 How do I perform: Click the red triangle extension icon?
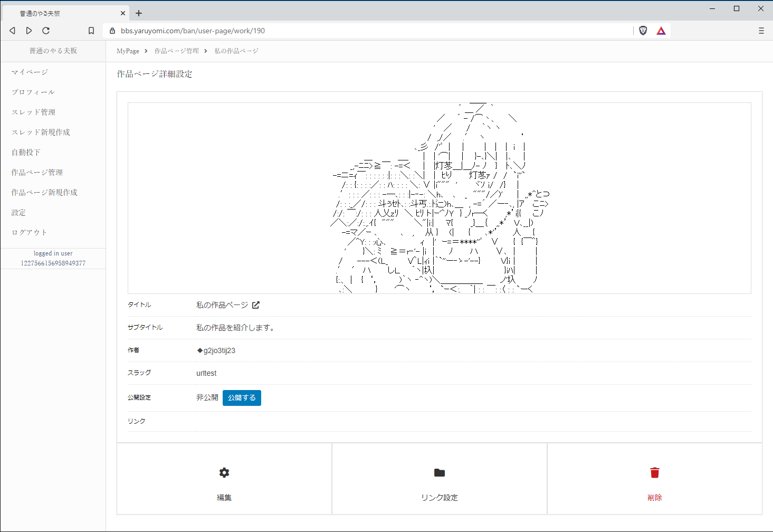pyautogui.click(x=661, y=31)
